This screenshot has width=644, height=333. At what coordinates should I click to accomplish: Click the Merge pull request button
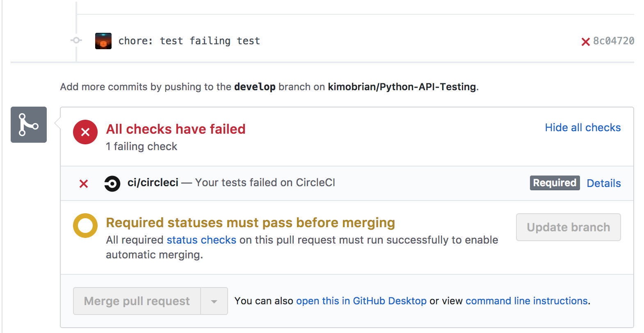137,301
